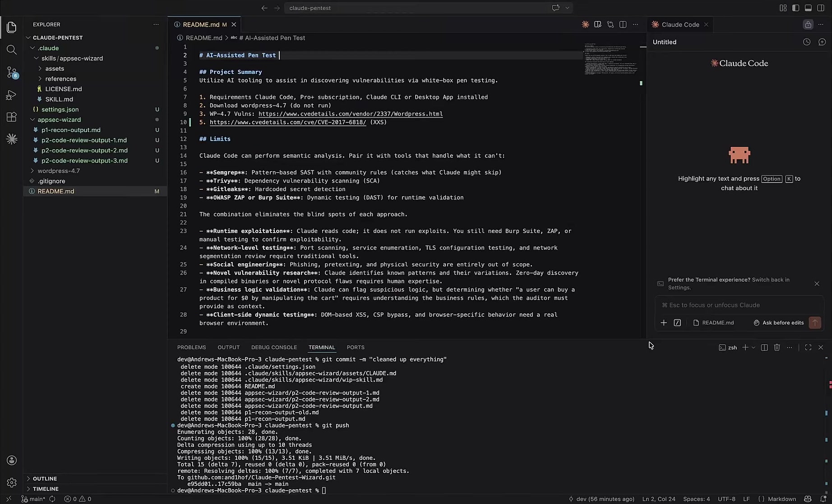Click the main branch indicator in status bar

coord(33,499)
